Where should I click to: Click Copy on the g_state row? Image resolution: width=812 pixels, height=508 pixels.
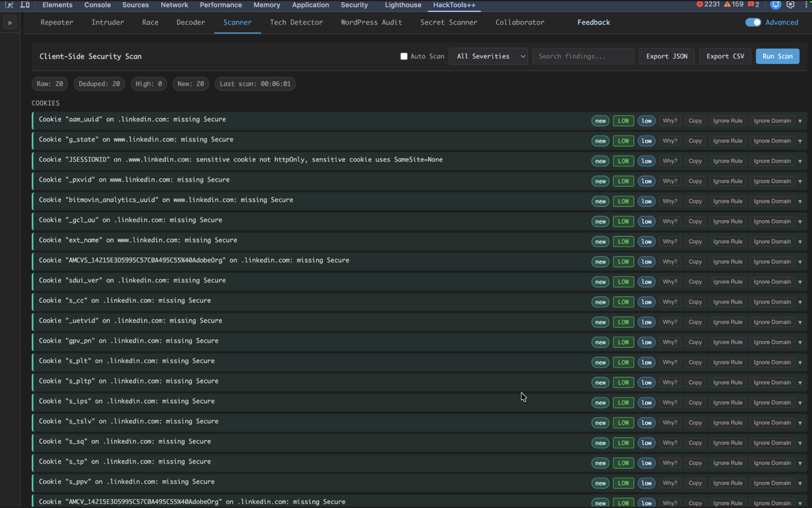tap(695, 141)
